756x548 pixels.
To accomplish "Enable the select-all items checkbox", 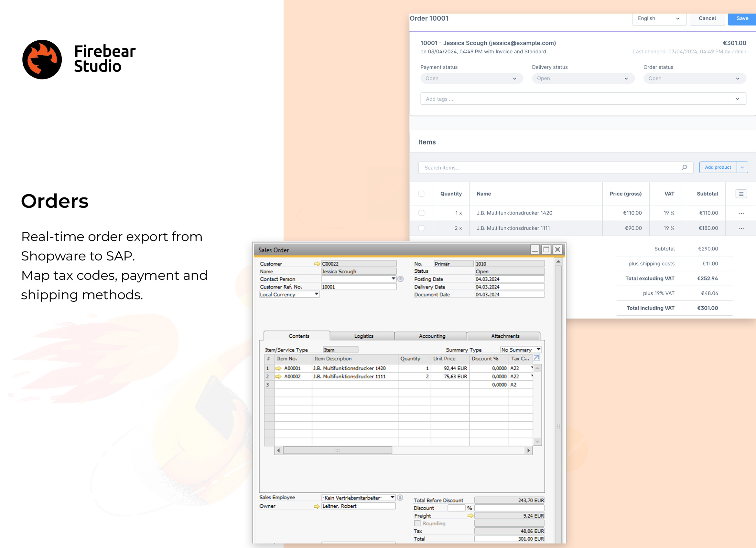I will pyautogui.click(x=421, y=193).
